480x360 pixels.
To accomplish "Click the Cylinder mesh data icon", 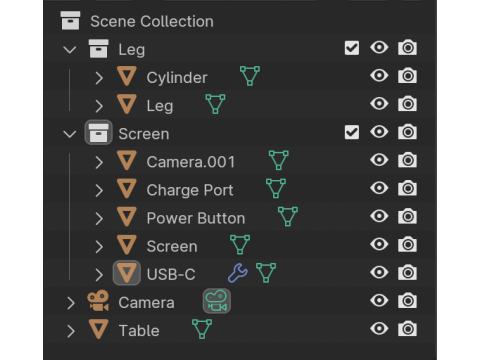I will click(250, 76).
